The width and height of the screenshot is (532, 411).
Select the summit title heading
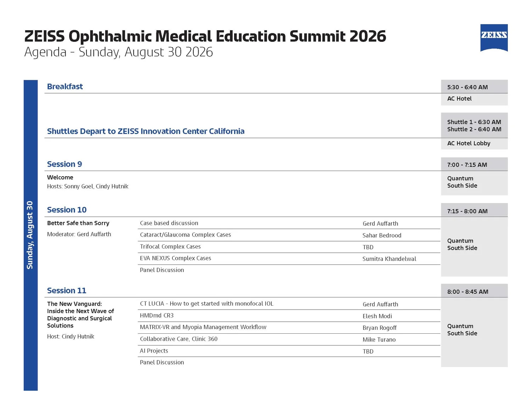205,36
